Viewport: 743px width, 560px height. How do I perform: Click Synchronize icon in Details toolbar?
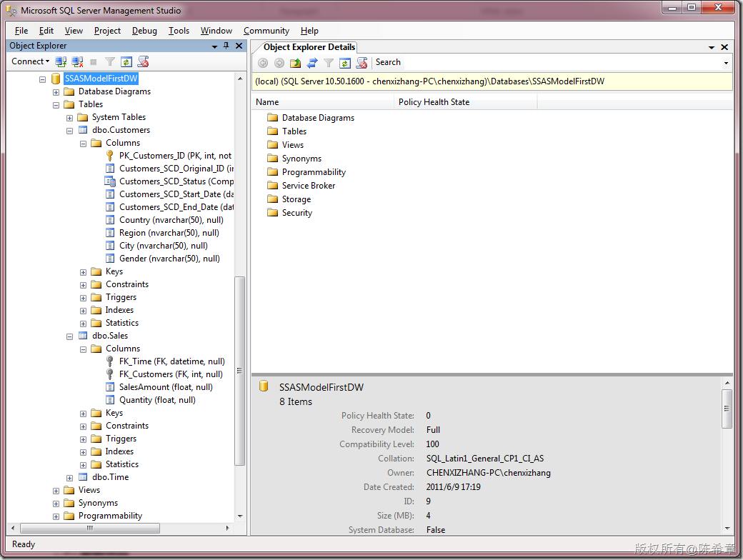tap(312, 63)
